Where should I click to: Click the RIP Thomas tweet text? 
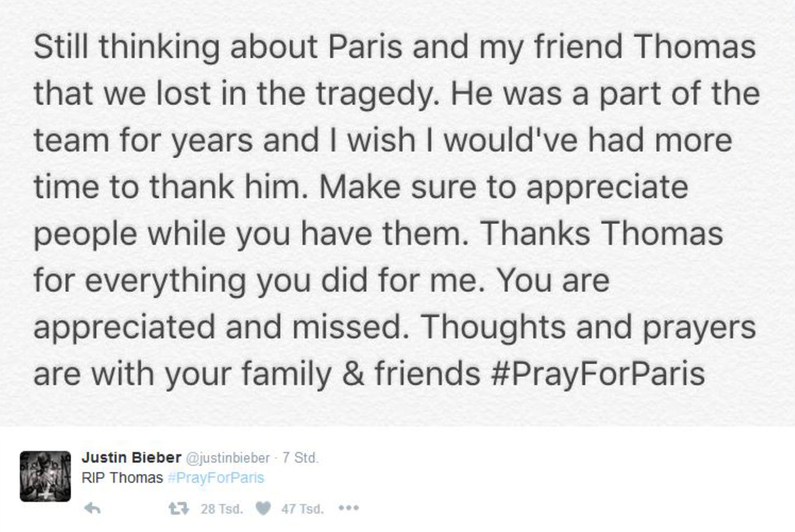(x=122, y=478)
